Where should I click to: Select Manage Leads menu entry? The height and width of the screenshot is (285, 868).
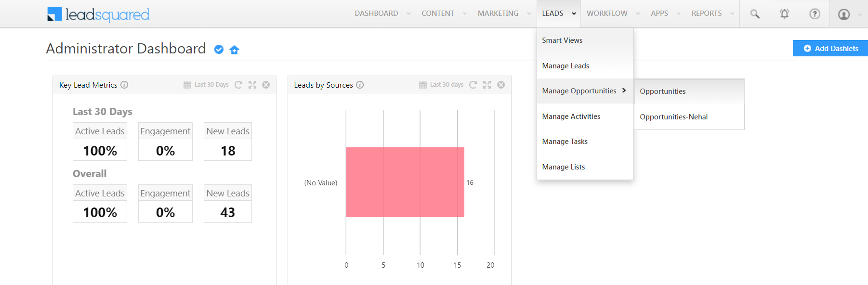point(585,66)
